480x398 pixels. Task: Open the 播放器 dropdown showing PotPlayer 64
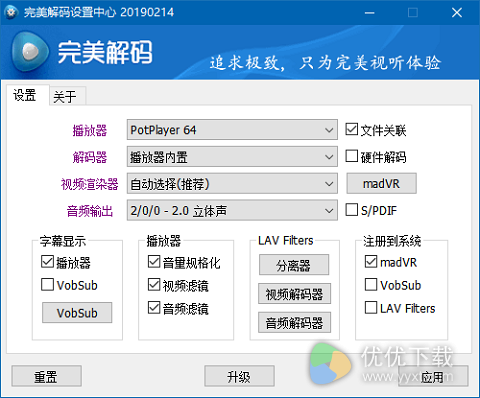[x=232, y=130]
